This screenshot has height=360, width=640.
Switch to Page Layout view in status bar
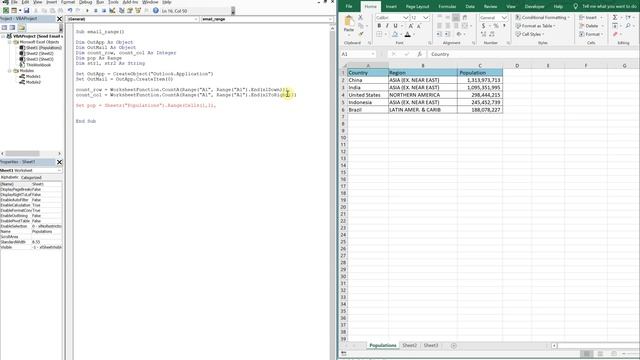[600, 353]
